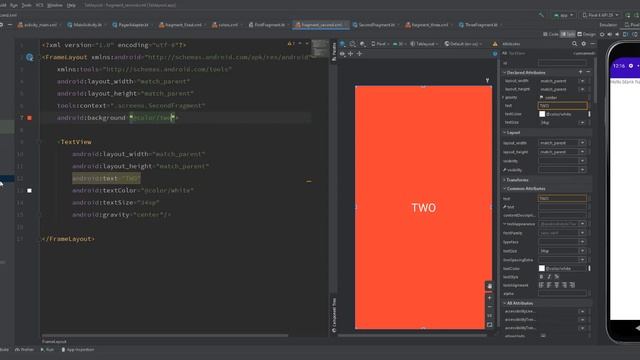The width and height of the screenshot is (640, 360).
Task: Open the Tablayout theme dropdown
Action: [424, 44]
